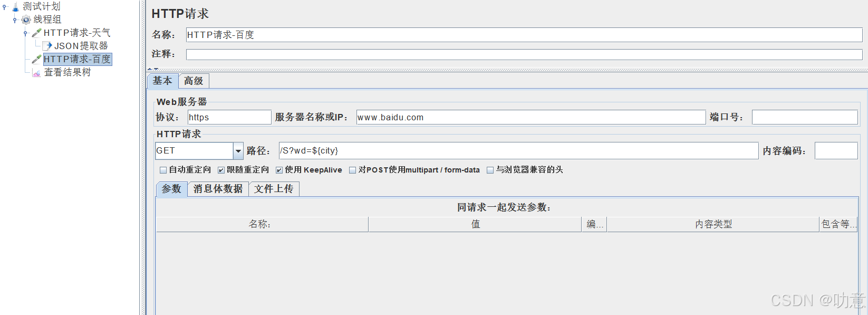Click the 注释 input field
Image resolution: width=868 pixels, height=315 pixels.
pyautogui.click(x=524, y=55)
